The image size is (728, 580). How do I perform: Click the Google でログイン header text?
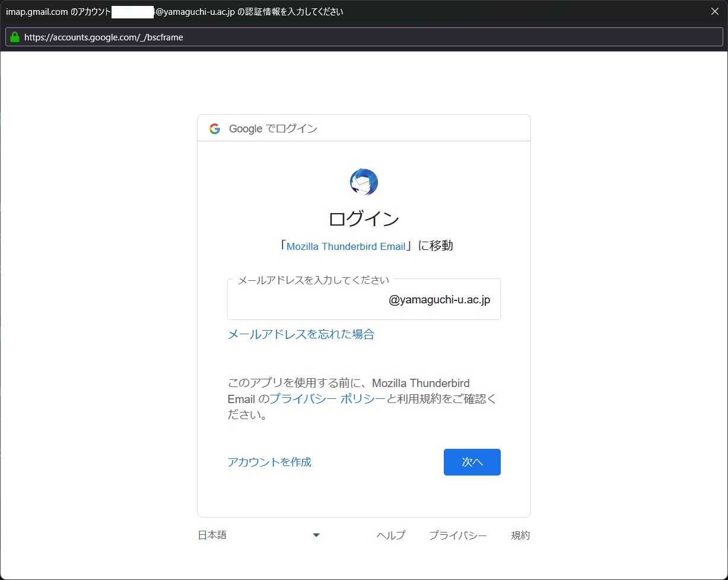[x=273, y=129]
